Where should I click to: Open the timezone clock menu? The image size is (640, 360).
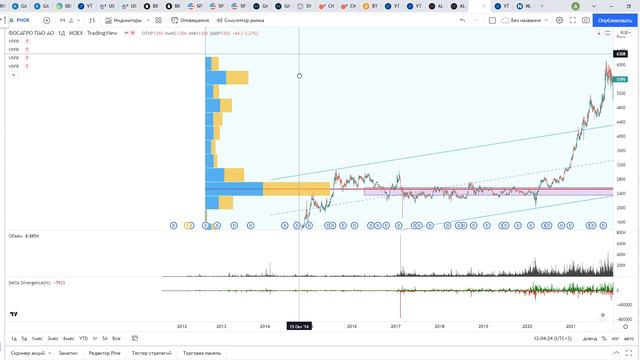(553, 338)
